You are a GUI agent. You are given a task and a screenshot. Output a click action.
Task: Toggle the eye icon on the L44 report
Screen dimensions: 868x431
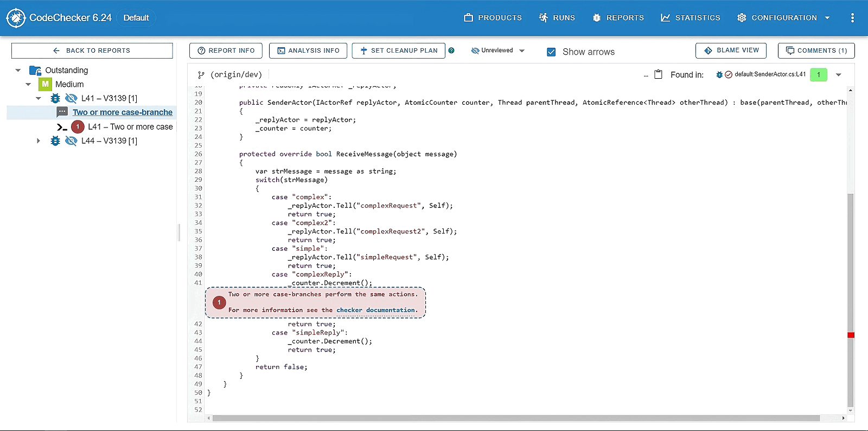click(x=71, y=141)
